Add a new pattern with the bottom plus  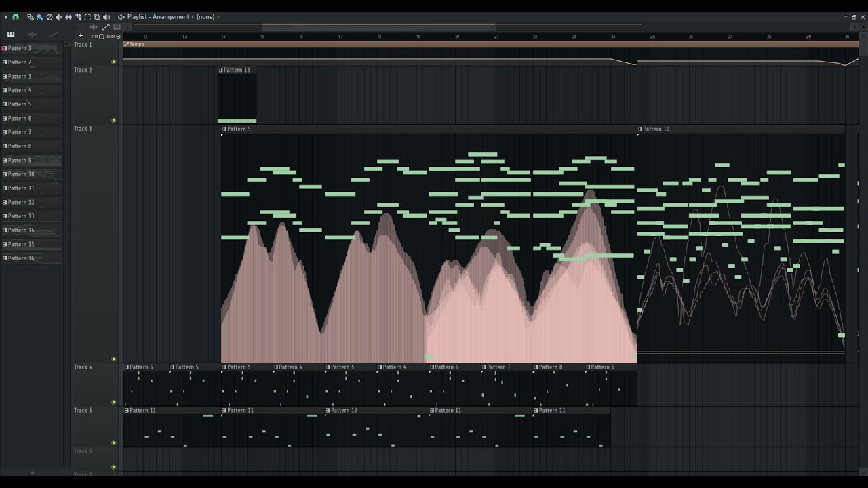point(32,473)
